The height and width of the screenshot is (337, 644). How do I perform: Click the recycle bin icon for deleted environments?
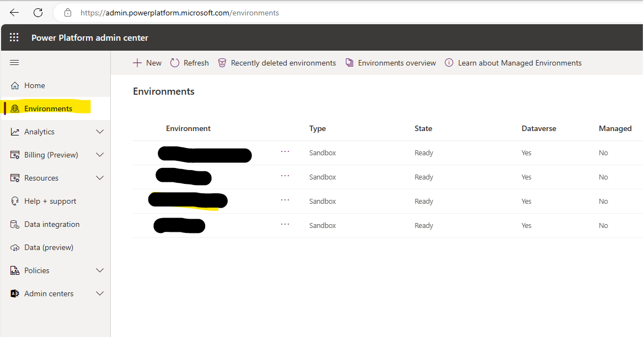[222, 63]
